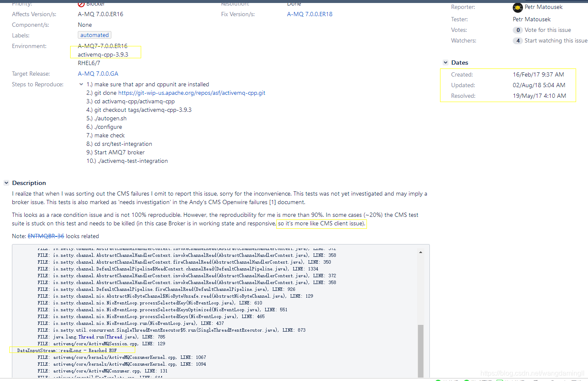Viewport: 588px width, 381px height.
Task: Click the Dates heading
Action: click(460, 63)
